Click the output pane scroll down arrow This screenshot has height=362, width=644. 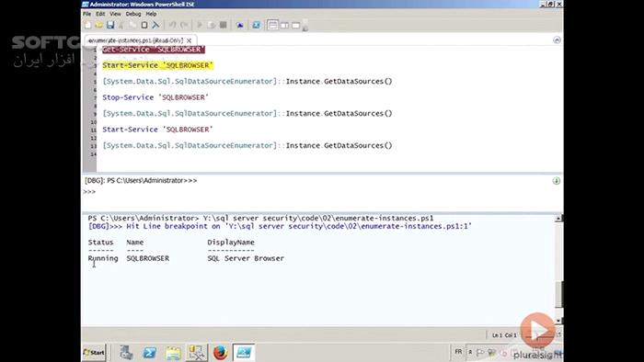coord(558,321)
